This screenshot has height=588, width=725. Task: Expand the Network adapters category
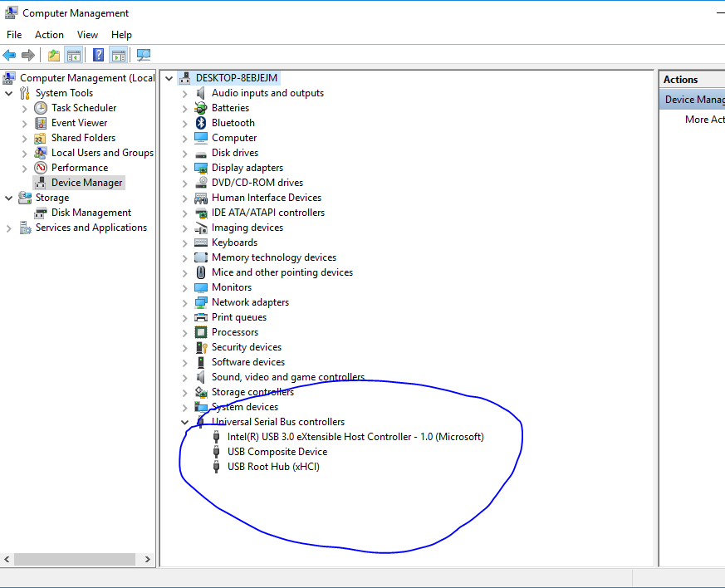click(x=185, y=303)
